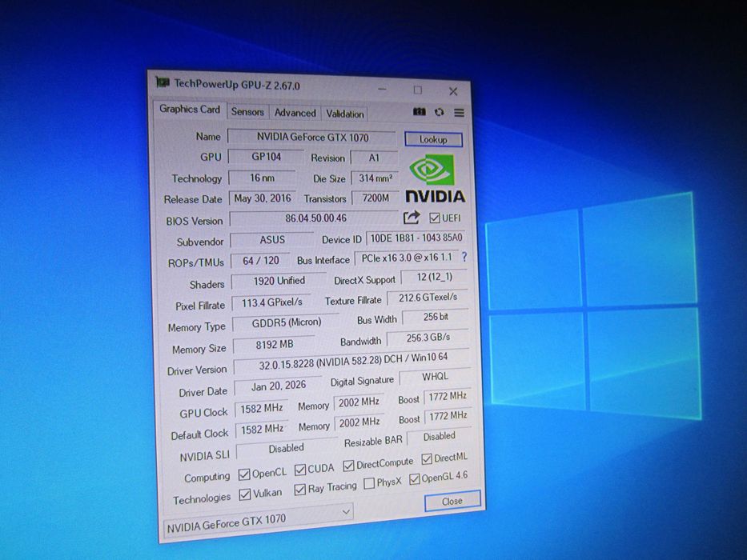Click the GPU Clock value 1582 MHz
Viewport: 747px width, 560px height.
click(x=262, y=408)
